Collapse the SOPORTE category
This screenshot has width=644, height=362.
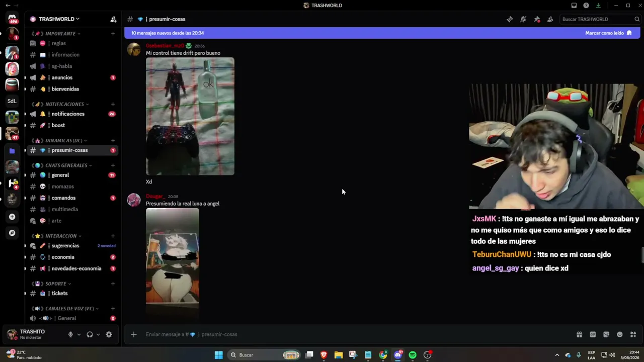[x=51, y=284]
